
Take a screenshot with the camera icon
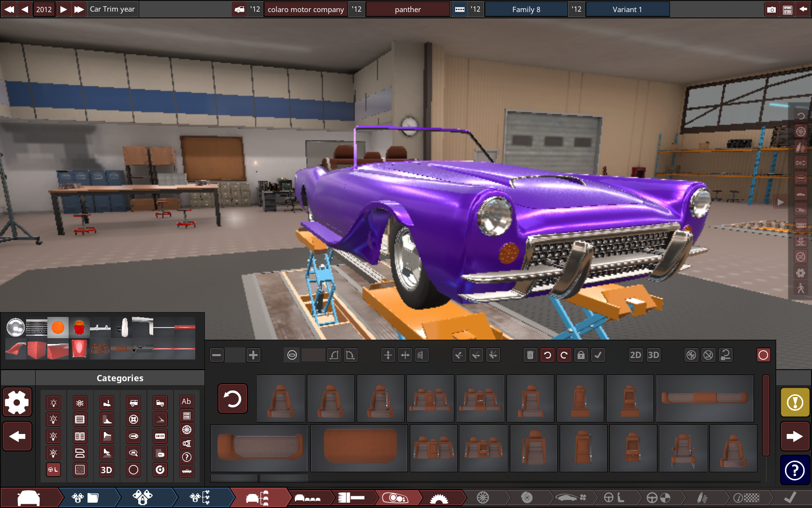pos(771,10)
